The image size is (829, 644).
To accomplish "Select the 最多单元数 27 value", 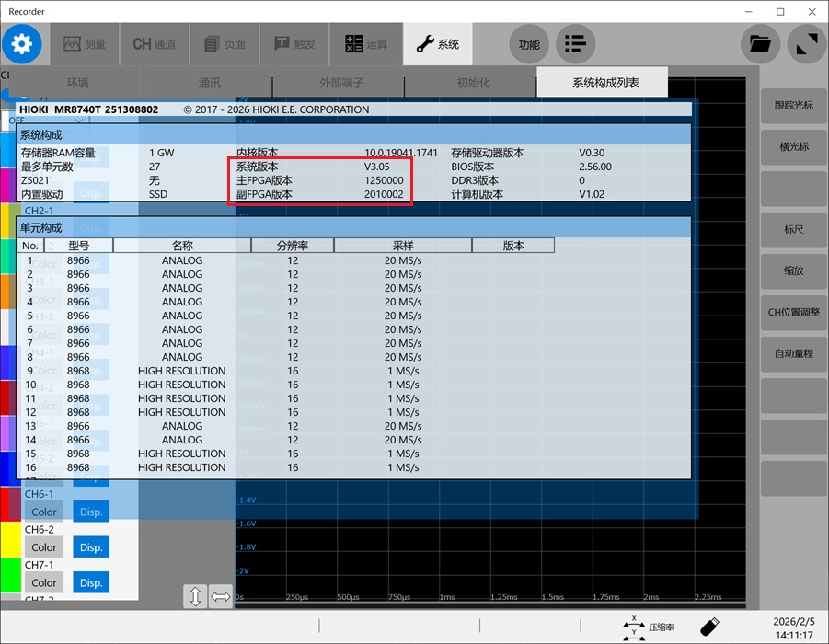I will point(155,167).
